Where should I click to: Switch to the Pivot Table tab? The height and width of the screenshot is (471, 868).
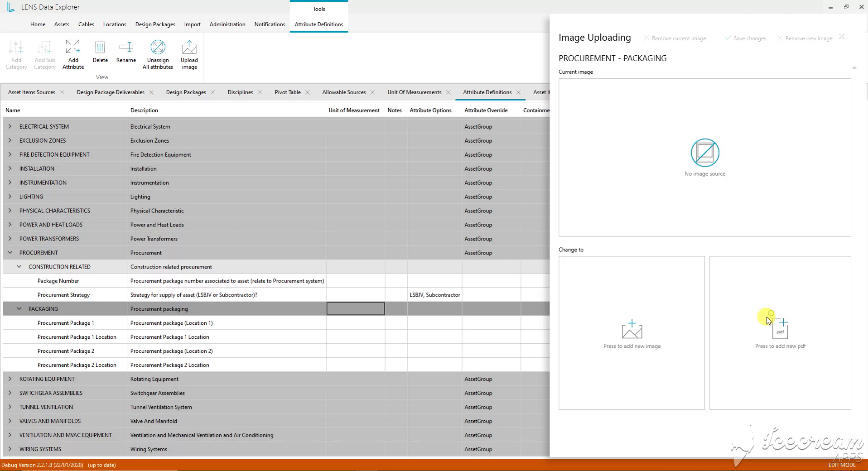click(288, 92)
